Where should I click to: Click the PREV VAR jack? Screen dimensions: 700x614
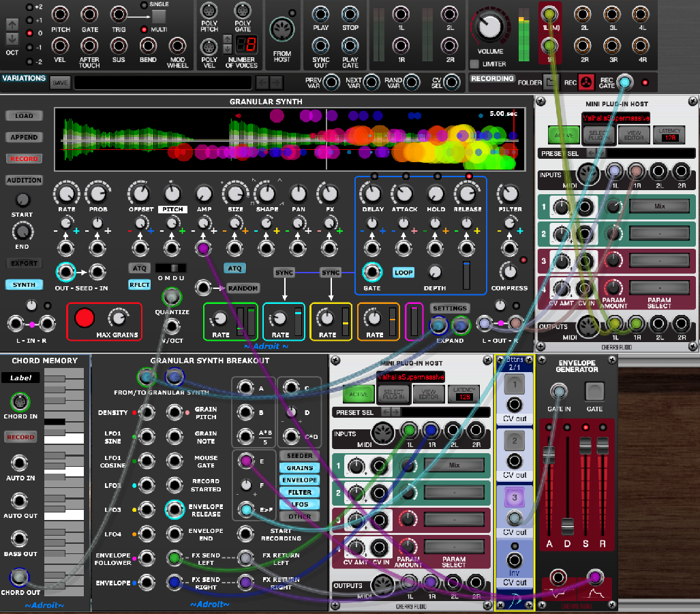[x=331, y=82]
